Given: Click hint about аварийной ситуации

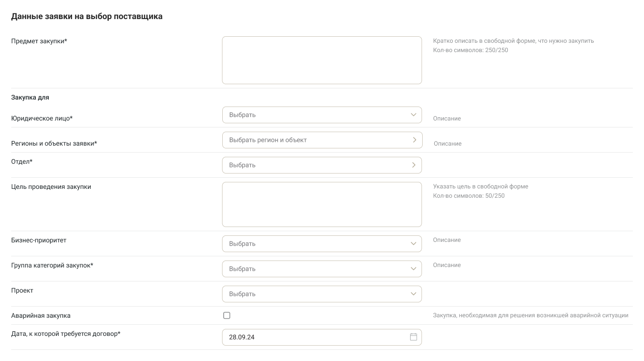Looking at the screenshot, I should 531,315.
